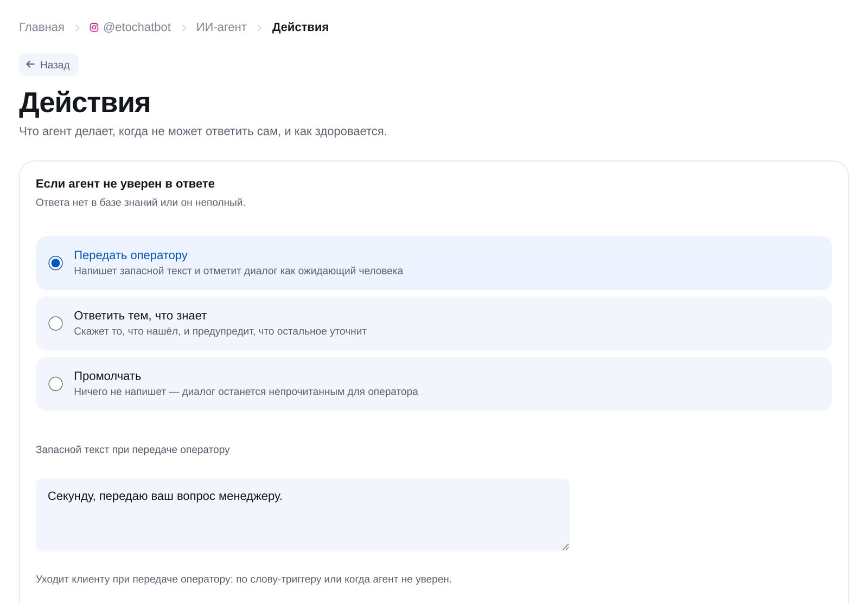
Task: Click the Instagram icon in breadcrumb
Action: (94, 27)
